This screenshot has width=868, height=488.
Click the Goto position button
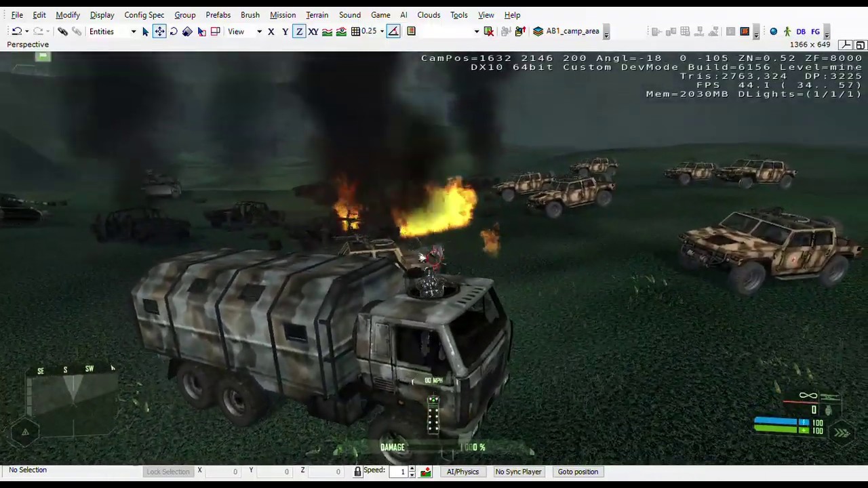point(578,472)
